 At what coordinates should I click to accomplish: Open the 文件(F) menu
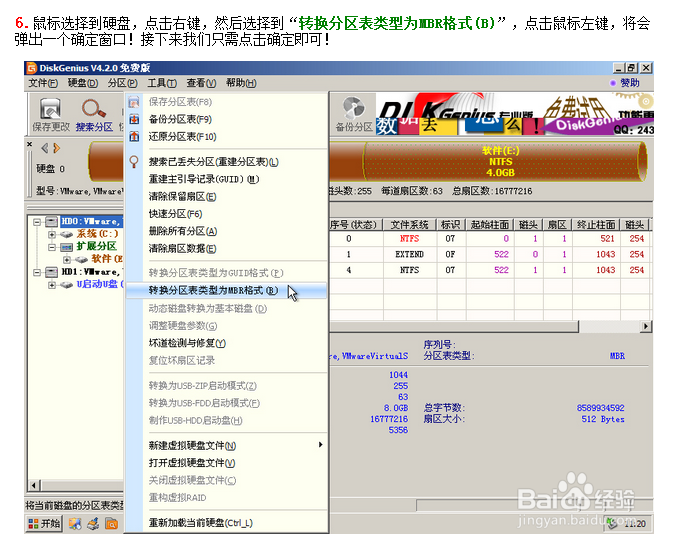43,83
